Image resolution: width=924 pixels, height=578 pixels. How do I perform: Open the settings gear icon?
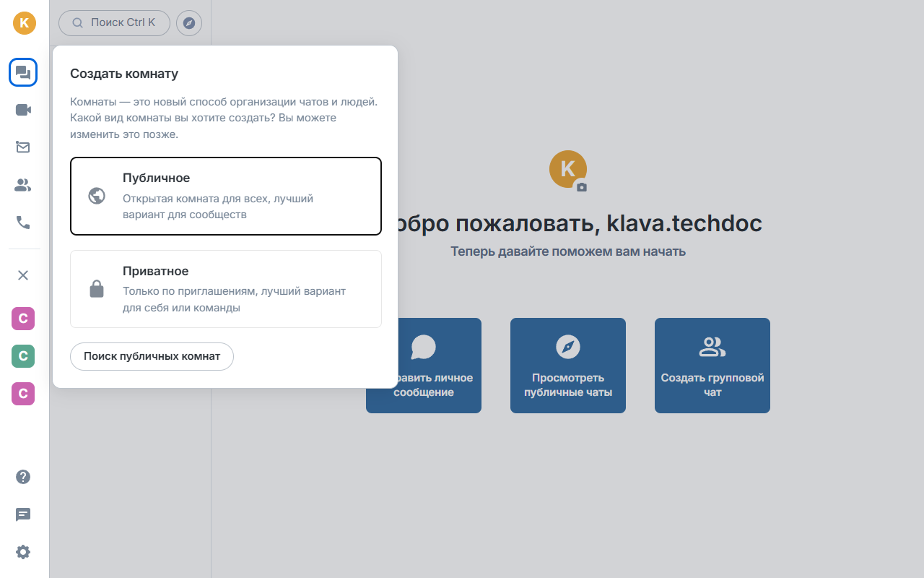coord(23,552)
